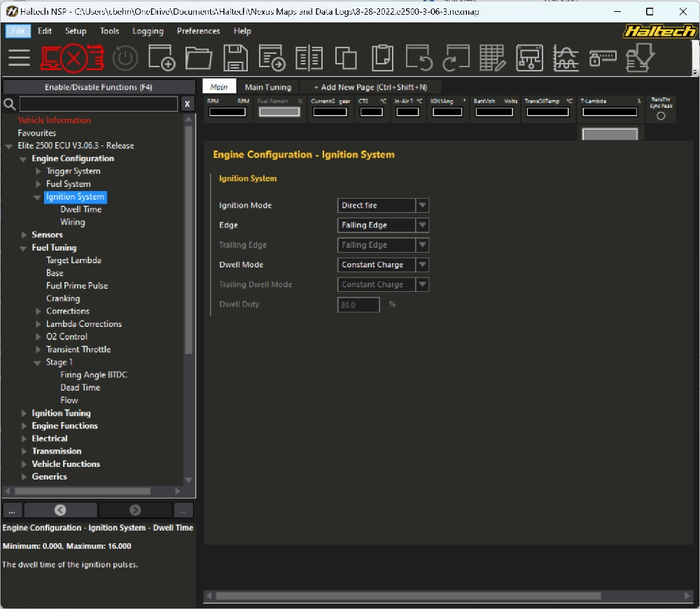Screen dimensions: 700x609
Task: Expand the Ignition Tuning tree section
Action: (x=24, y=414)
